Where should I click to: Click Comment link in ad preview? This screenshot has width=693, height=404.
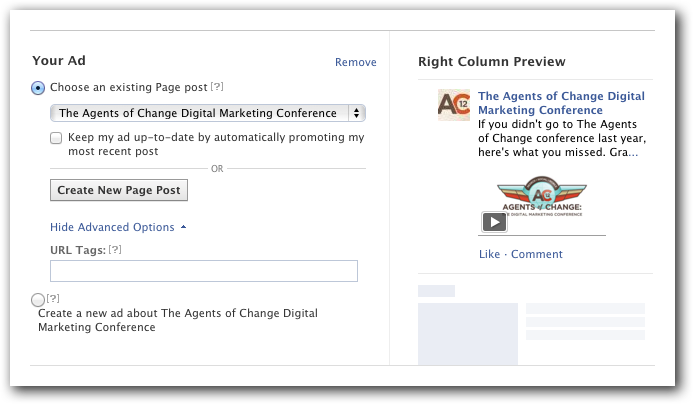[x=537, y=254]
